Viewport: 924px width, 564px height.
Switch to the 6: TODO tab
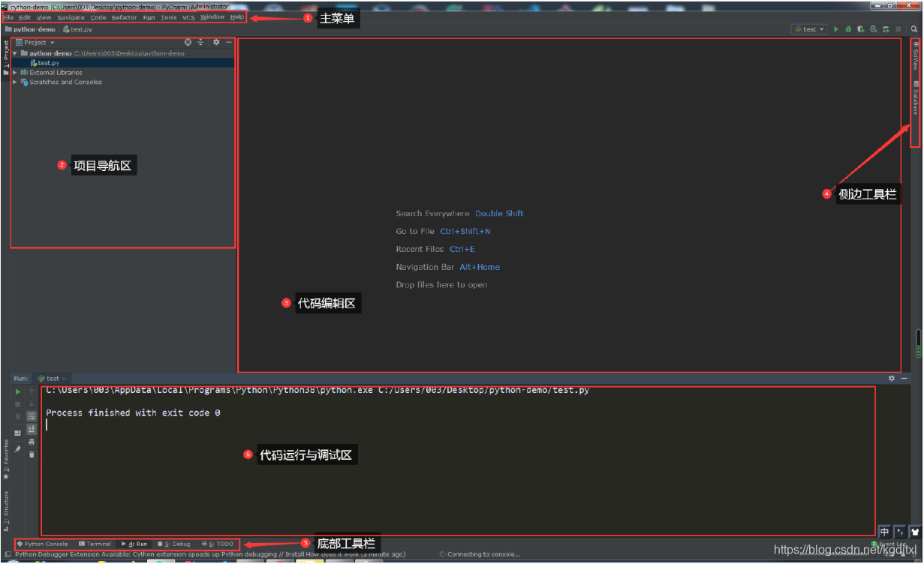[x=218, y=544]
